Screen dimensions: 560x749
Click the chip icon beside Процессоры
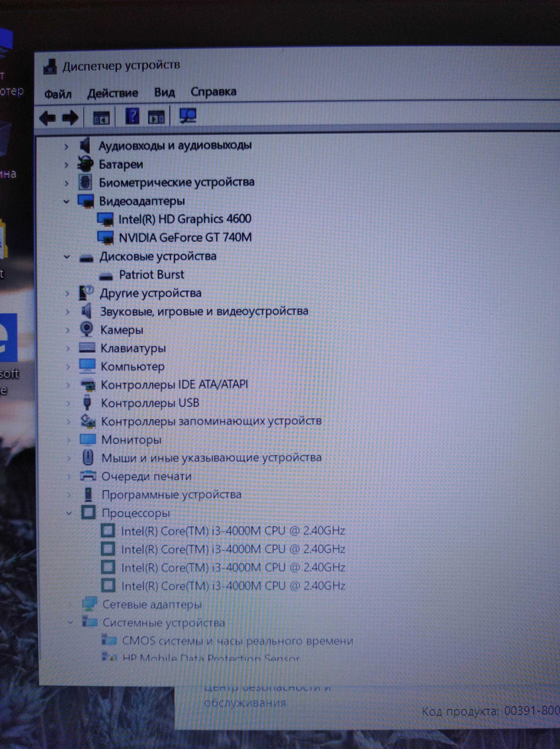pyautogui.click(x=89, y=512)
